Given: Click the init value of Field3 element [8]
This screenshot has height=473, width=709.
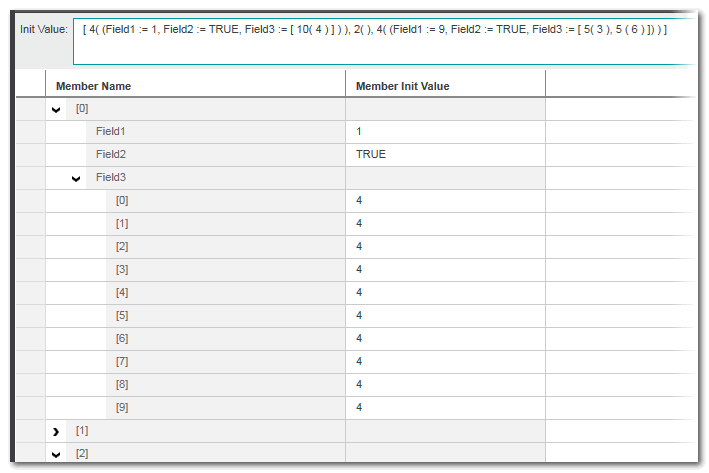Looking at the screenshot, I should [445, 385].
